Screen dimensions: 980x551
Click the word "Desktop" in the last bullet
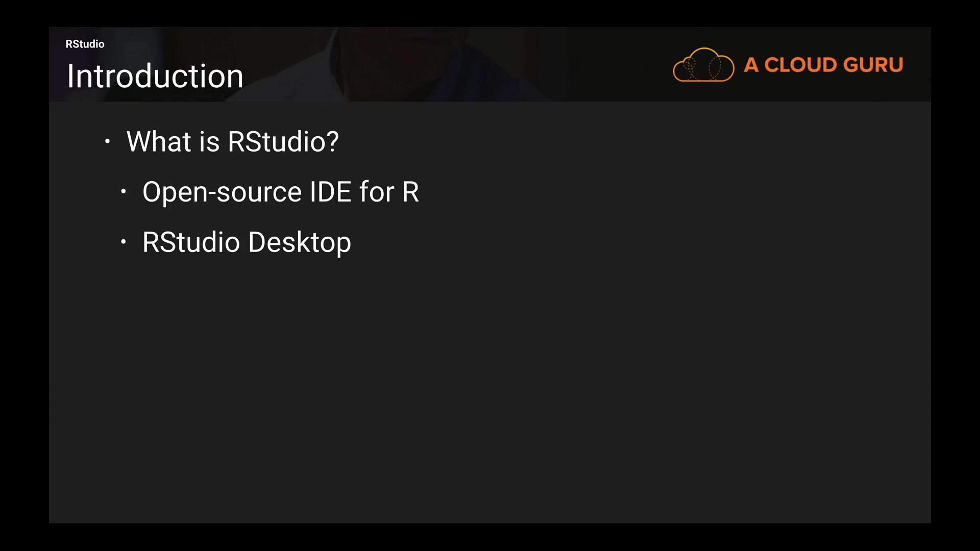300,242
